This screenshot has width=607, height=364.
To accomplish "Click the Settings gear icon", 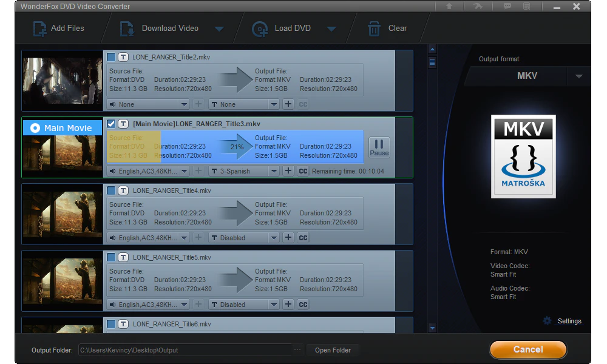I will click(x=547, y=321).
